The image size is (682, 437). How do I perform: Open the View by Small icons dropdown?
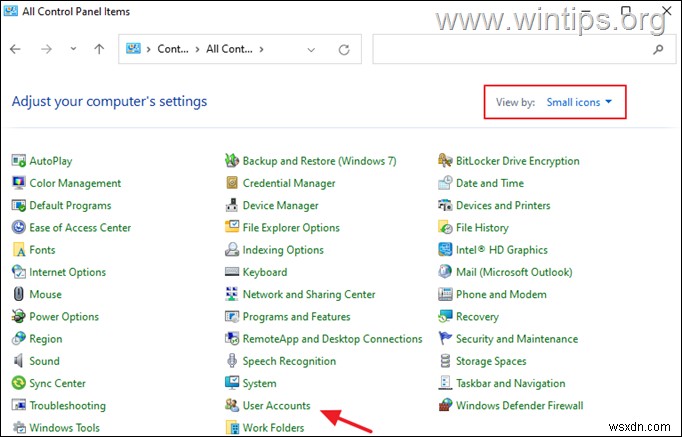pos(579,102)
